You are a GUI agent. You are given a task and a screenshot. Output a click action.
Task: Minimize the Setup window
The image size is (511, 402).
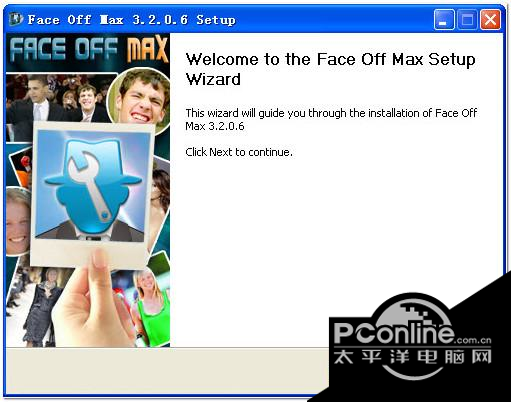pos(444,20)
